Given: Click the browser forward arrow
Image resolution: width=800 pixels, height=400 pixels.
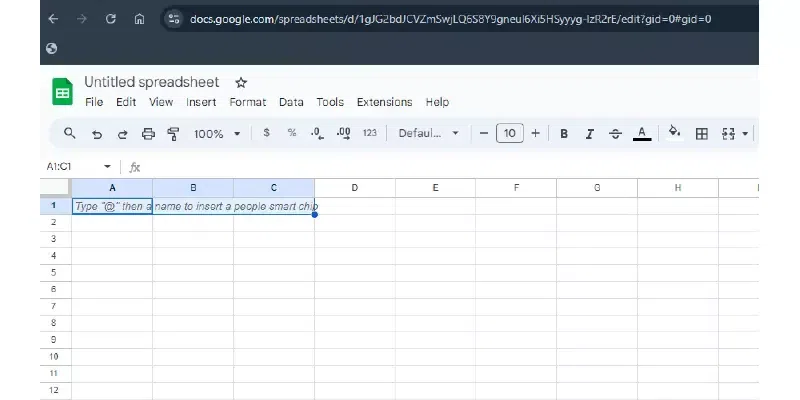Looking at the screenshot, I should pos(82,19).
